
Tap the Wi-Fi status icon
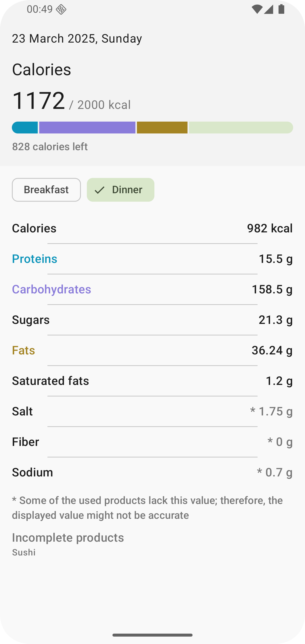[x=257, y=10]
